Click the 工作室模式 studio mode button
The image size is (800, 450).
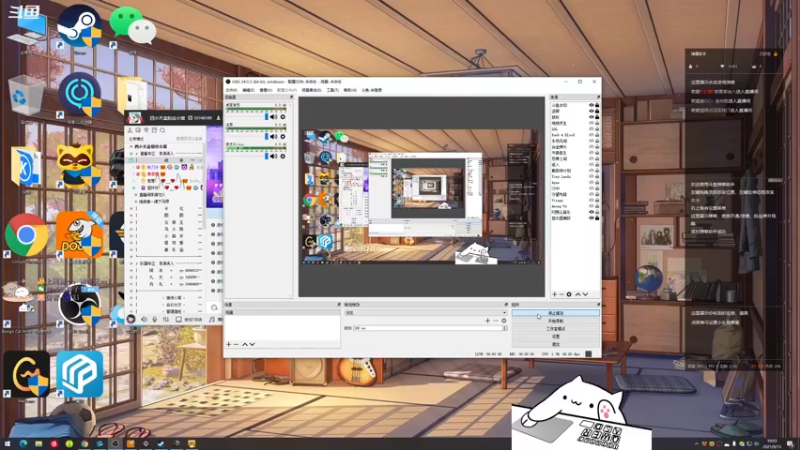coord(556,329)
